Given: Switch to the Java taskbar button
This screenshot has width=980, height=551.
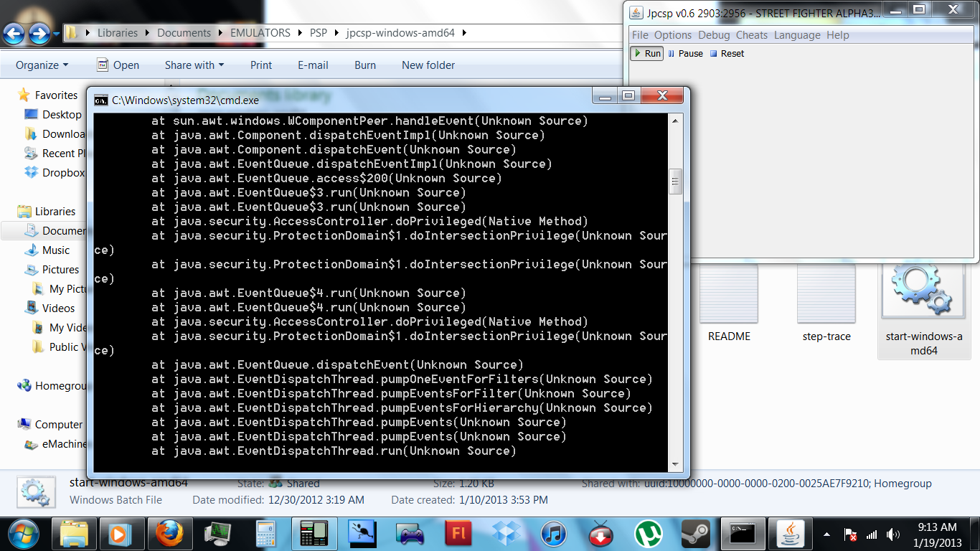Looking at the screenshot, I should (791, 534).
